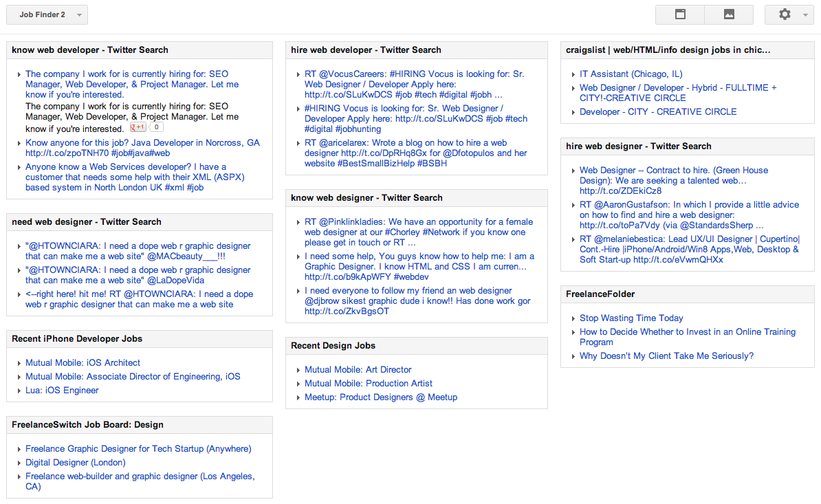Open 'Meetup: Product Designers @ Meetup' link

[x=381, y=397]
